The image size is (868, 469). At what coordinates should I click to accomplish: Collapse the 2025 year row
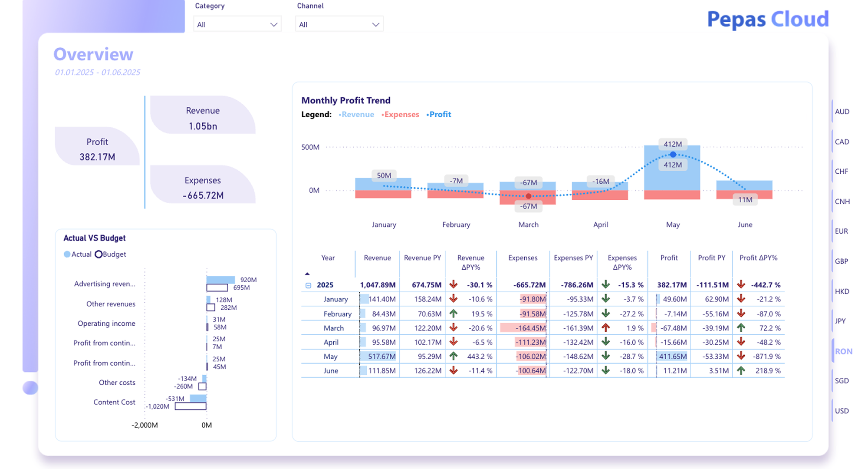308,285
